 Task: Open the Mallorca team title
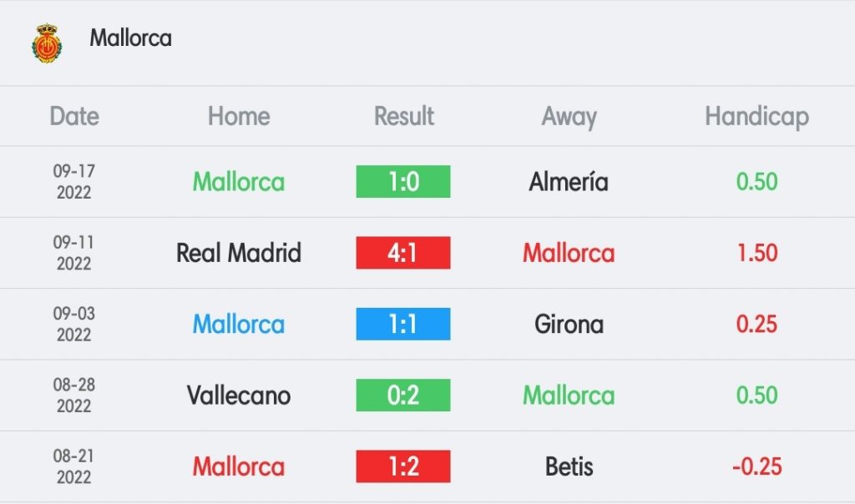coord(130,38)
